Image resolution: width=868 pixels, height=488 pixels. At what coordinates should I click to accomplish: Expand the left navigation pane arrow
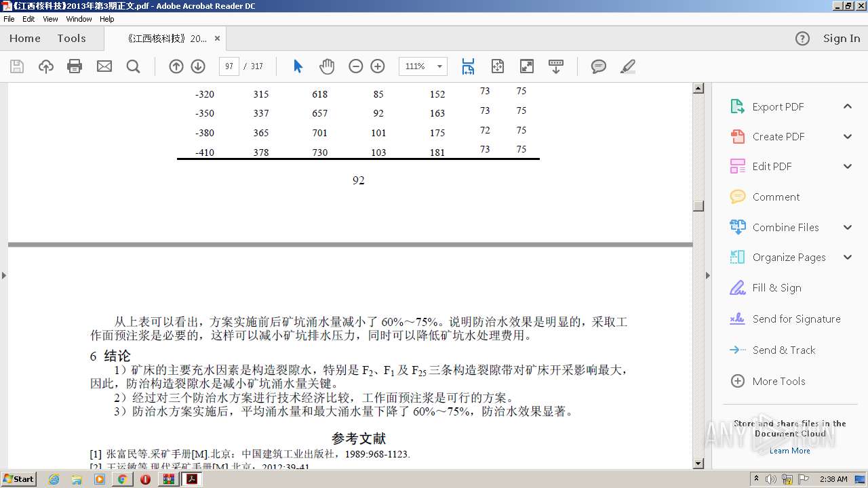[x=4, y=275]
